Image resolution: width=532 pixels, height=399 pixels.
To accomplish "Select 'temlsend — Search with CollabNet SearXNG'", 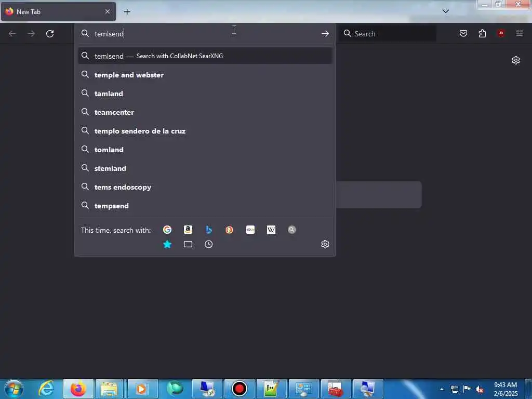I will (x=205, y=56).
